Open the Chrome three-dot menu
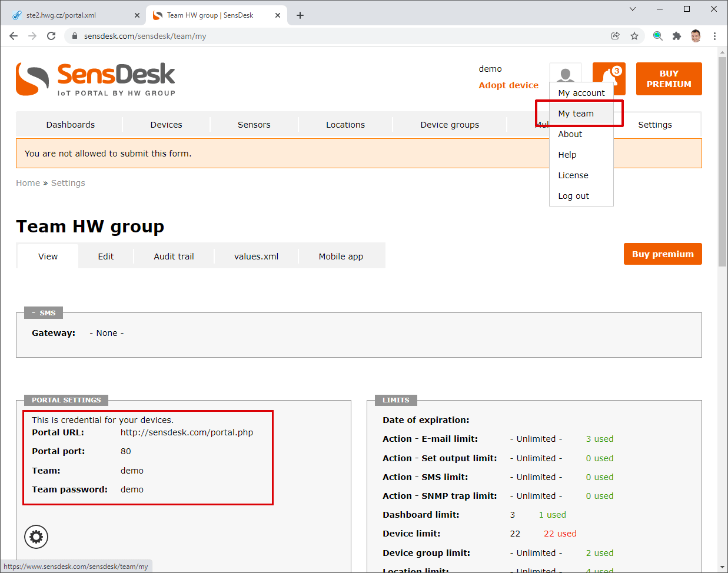 point(714,36)
